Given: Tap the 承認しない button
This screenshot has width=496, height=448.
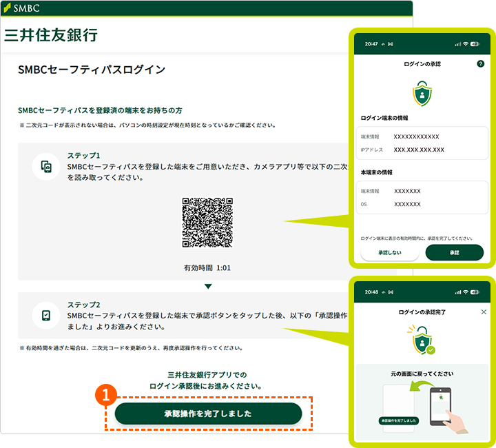Looking at the screenshot, I should 390,252.
